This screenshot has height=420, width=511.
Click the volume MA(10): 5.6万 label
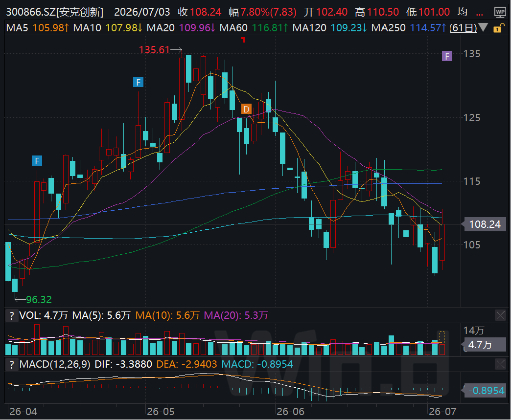(x=167, y=315)
